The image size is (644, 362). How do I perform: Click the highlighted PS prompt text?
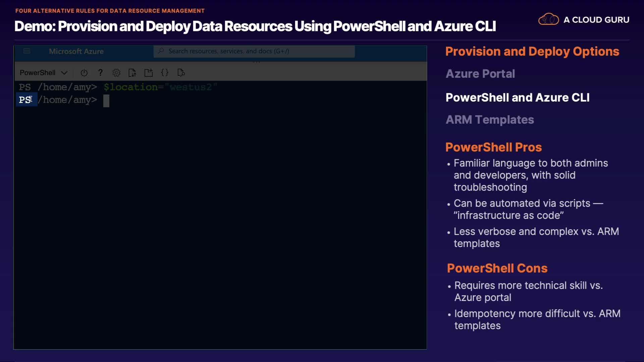[25, 100]
